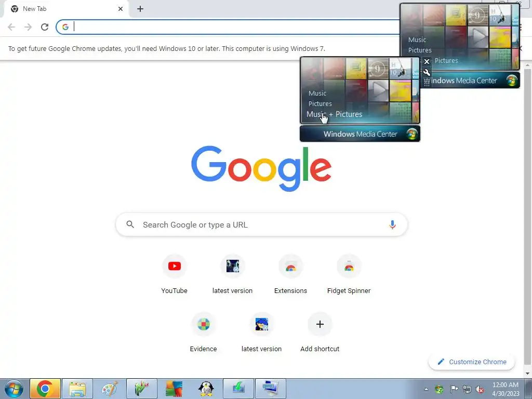The height and width of the screenshot is (399, 532).
Task: Open the On-Screen Keyboard taskbar icon
Action: pyautogui.click(x=270, y=389)
